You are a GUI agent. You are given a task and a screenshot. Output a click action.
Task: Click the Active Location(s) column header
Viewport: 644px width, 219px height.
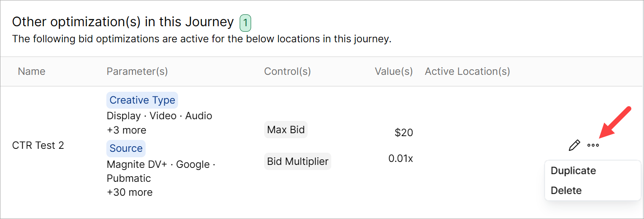(467, 71)
